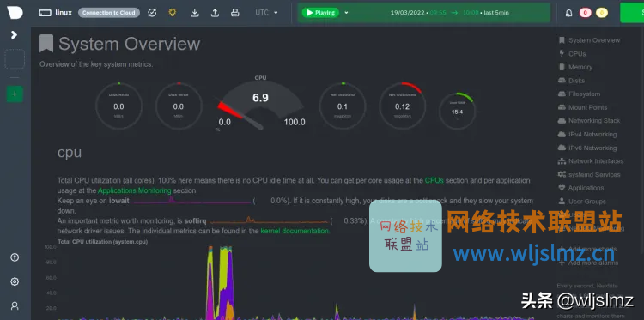Open Networking Stack section in the right menu
644x320 pixels.
point(589,121)
